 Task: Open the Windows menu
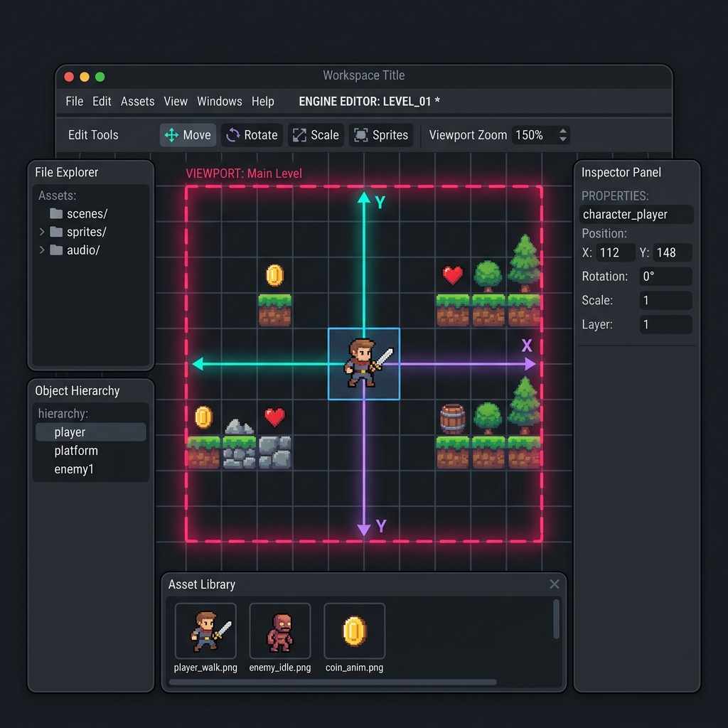pos(219,101)
